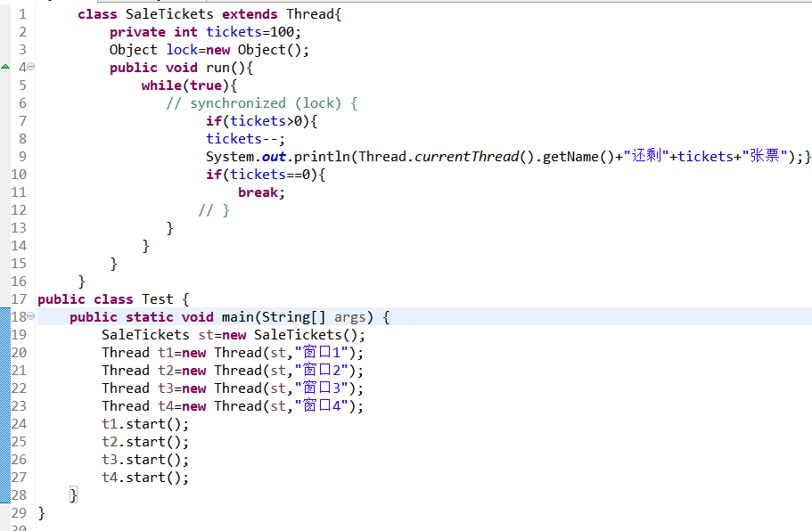Collapse the run() method fold at line 4
This screenshot has height=531, width=812.
(30, 67)
